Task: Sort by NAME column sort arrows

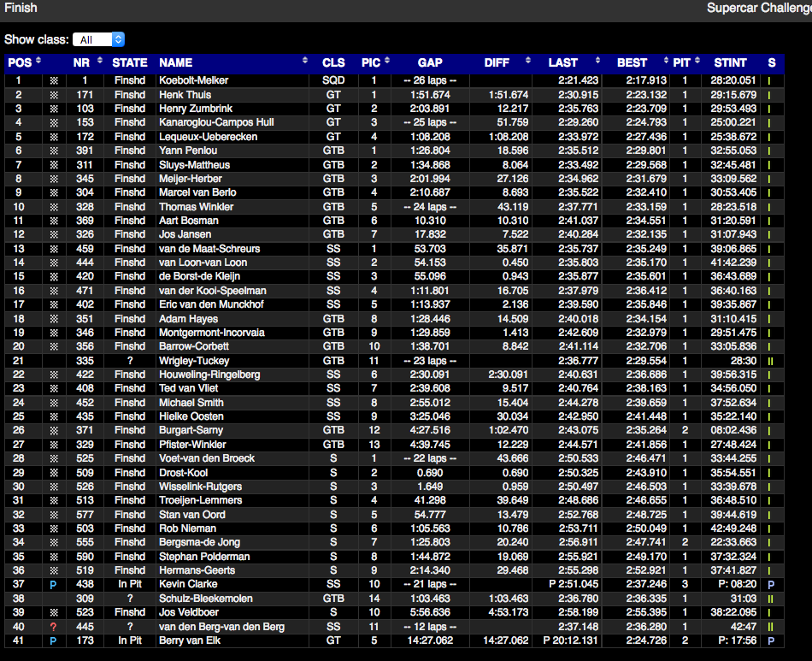Action: (305, 62)
